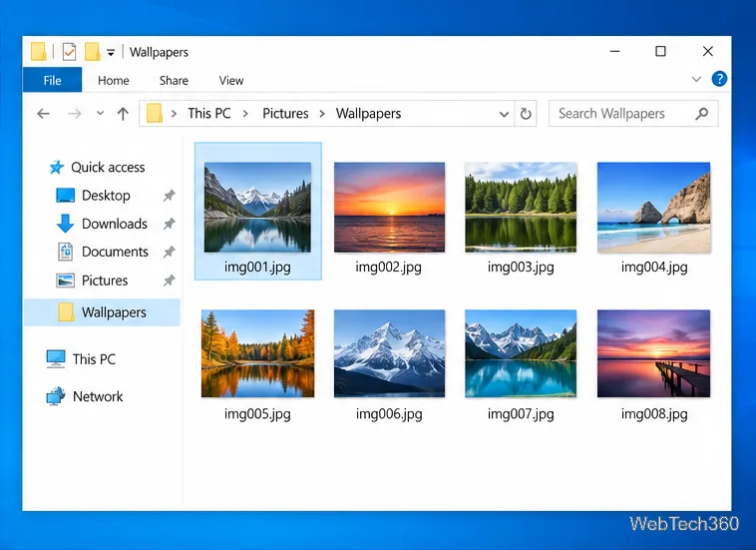Screen dimensions: 756x550
Task: Expand the ribbon with the chevron
Action: tap(696, 79)
